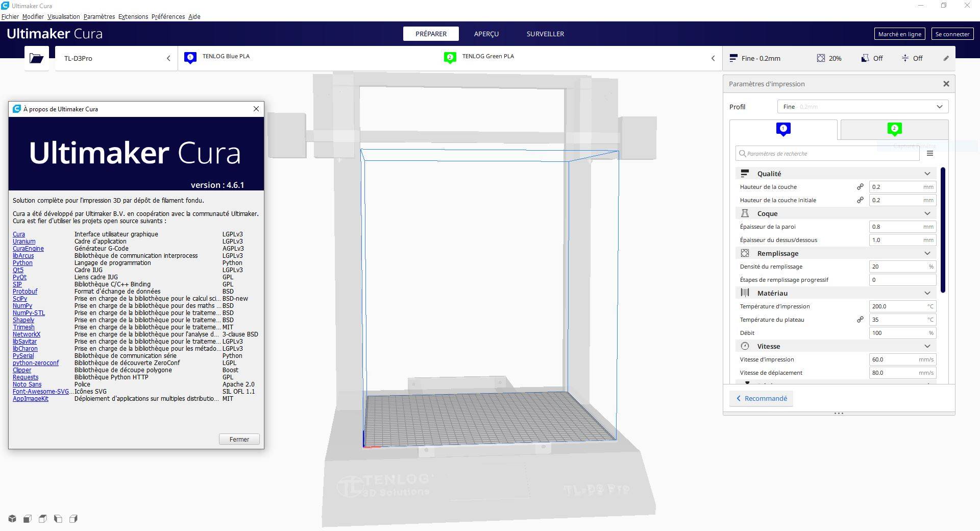
Task: Open the AppImageKit link
Action: coord(31,399)
